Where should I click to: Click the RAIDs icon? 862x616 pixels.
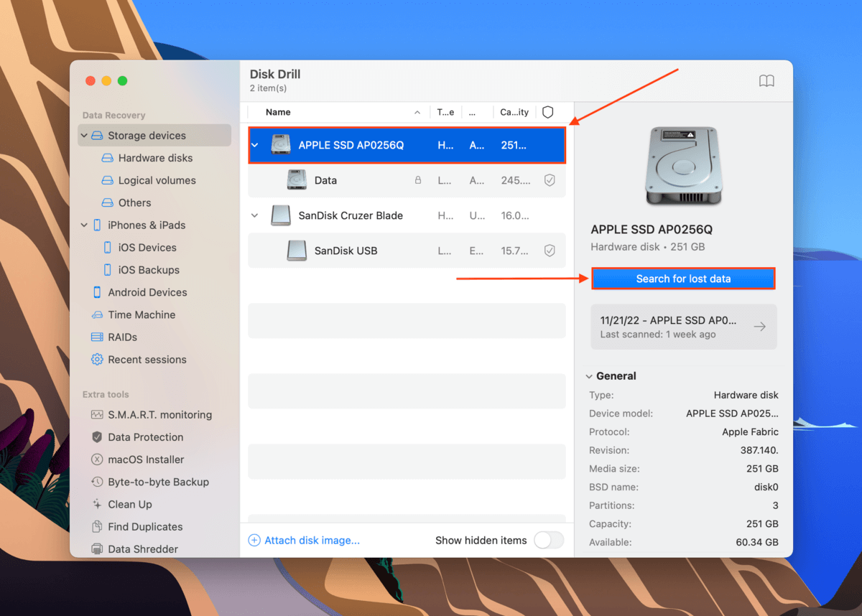[97, 337]
